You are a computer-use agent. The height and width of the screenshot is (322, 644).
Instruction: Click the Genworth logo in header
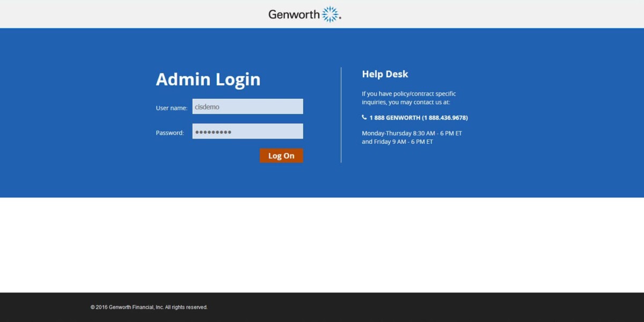click(x=305, y=14)
